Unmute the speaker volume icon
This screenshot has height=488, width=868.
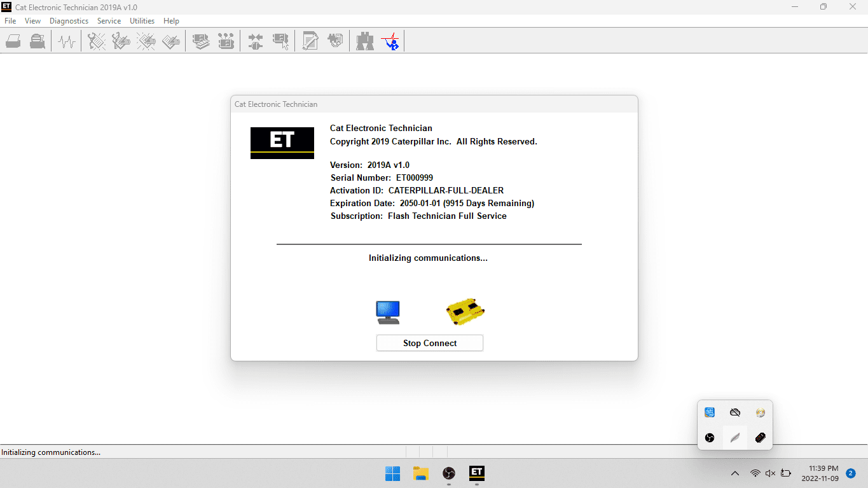point(770,473)
